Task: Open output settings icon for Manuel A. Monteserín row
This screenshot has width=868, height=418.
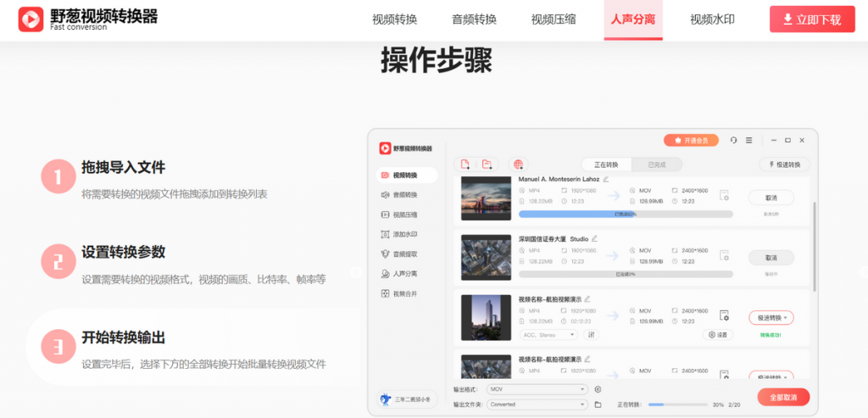Action: pos(724,196)
